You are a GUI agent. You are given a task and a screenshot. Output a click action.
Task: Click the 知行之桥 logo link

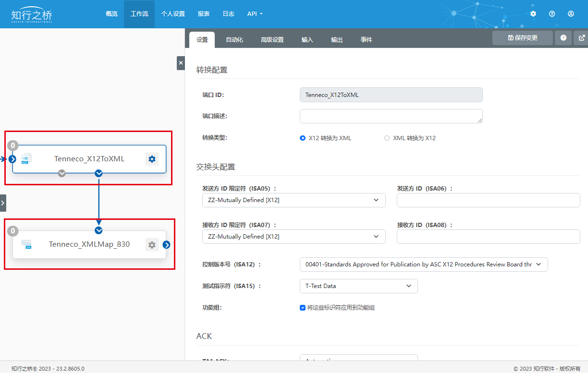pyautogui.click(x=31, y=14)
